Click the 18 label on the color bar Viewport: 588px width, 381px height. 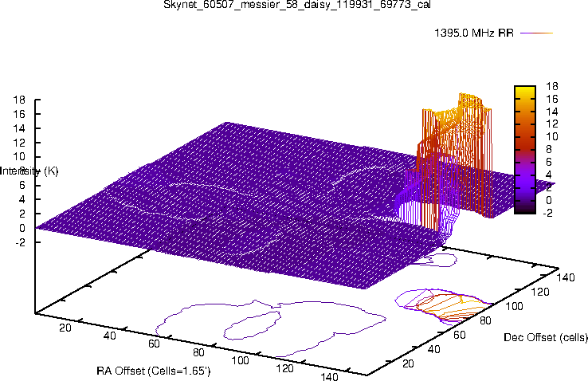pos(552,86)
